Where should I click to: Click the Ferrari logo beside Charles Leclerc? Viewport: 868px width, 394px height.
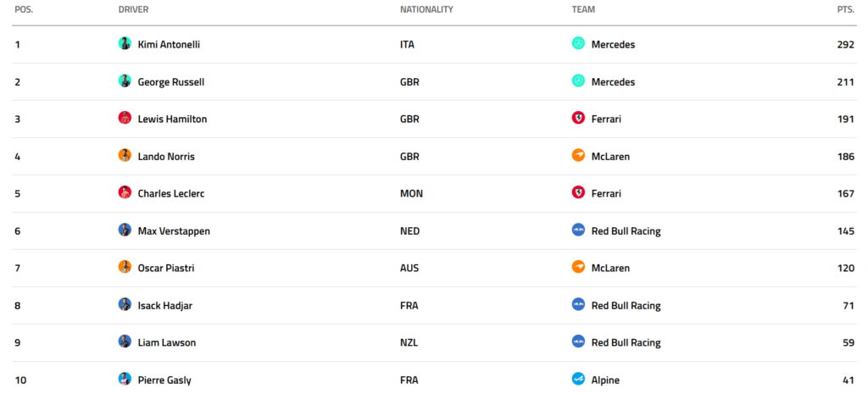point(578,192)
